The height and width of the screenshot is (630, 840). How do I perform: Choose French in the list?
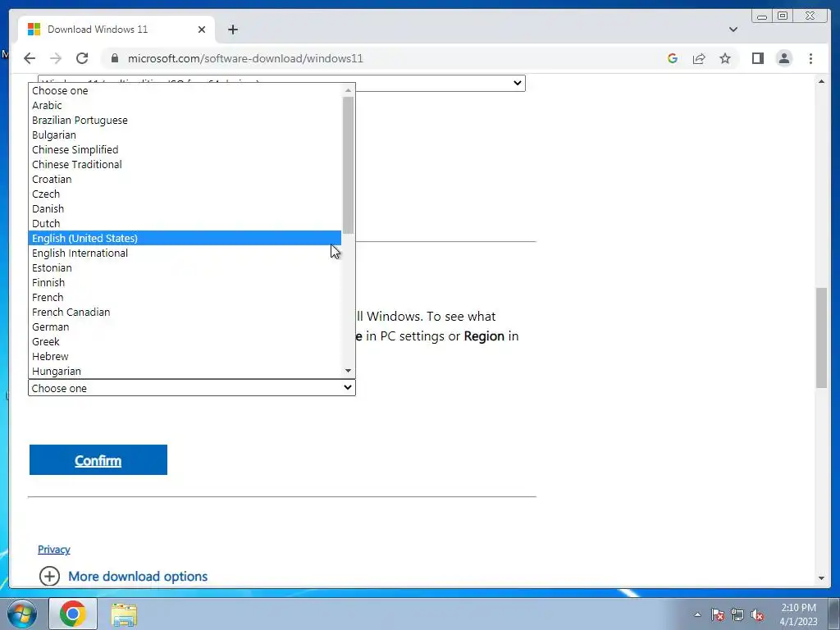[185, 297]
